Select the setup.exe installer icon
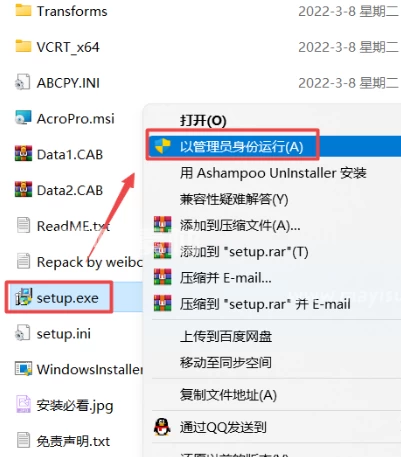 pyautogui.click(x=23, y=297)
